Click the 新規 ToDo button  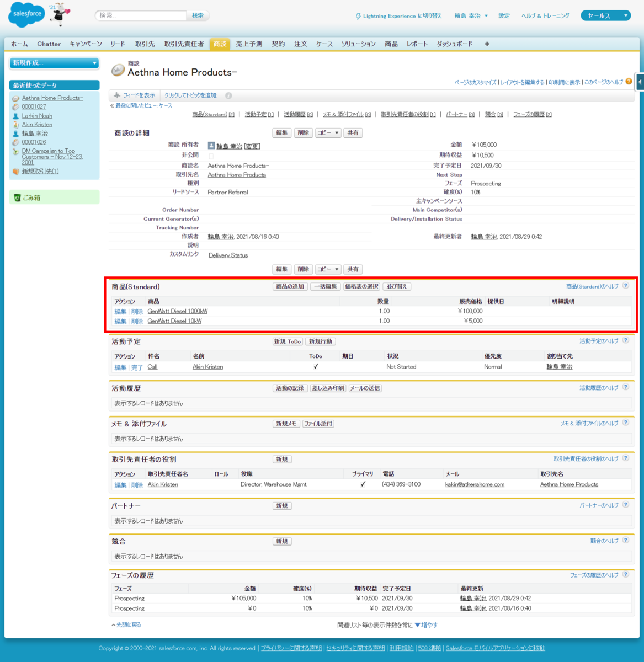click(x=288, y=341)
